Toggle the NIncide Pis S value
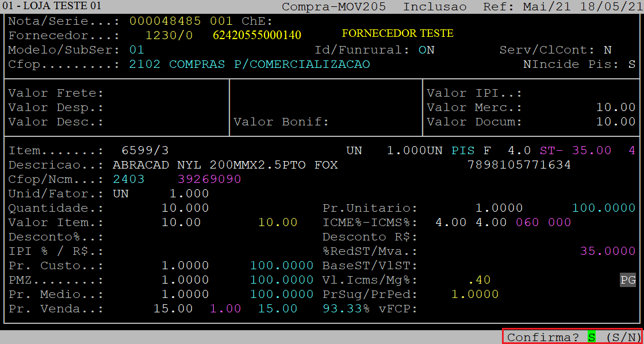Image resolution: width=644 pixels, height=344 pixels. coord(632,64)
